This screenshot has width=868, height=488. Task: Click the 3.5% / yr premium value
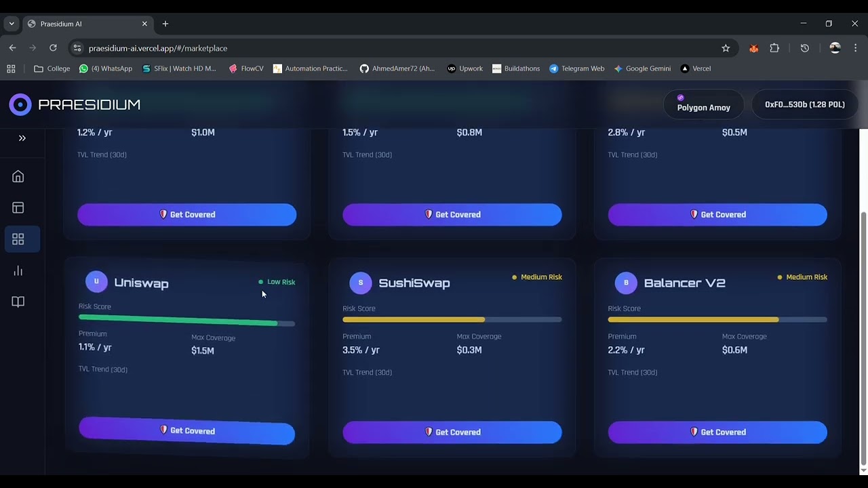[361, 350]
